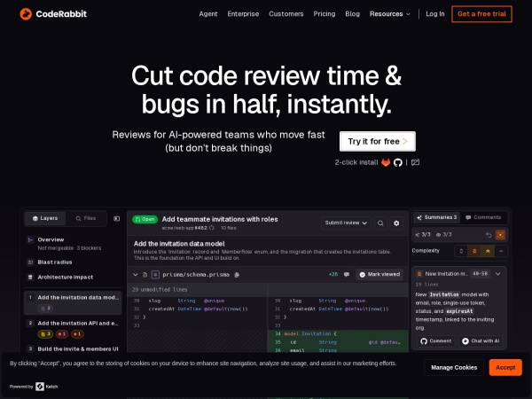Click the GitHub icon under Try it for free
Viewport: 532px width, 399px height.
(397, 162)
